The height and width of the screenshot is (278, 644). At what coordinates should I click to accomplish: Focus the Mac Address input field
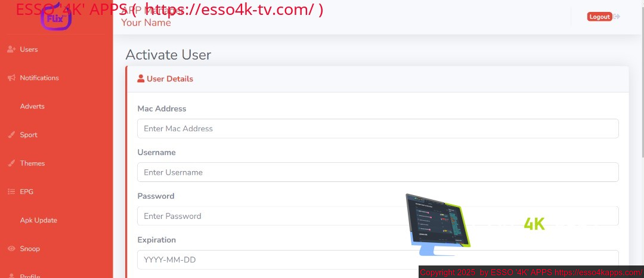(x=378, y=128)
